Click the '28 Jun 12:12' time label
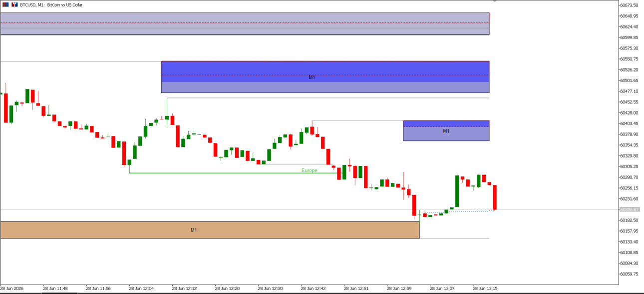This screenshot has height=294, width=644. [x=184, y=288]
